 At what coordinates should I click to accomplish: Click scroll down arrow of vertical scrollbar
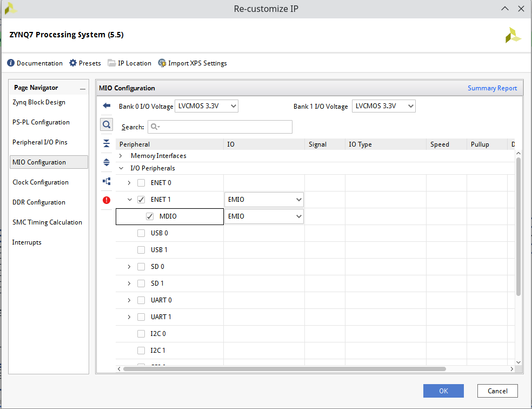[518, 362]
